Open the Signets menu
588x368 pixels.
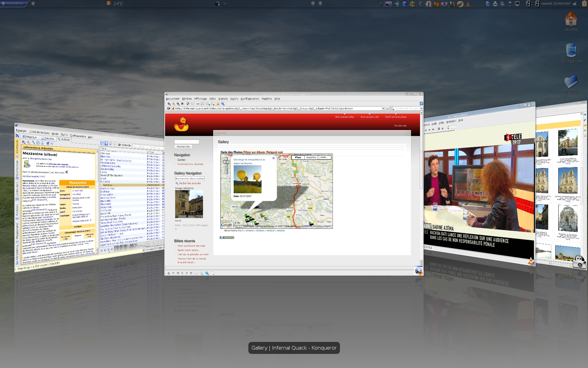(x=223, y=99)
